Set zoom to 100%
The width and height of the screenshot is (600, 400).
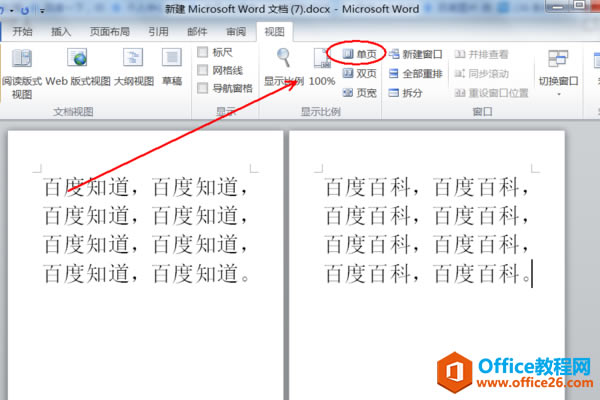click(322, 67)
